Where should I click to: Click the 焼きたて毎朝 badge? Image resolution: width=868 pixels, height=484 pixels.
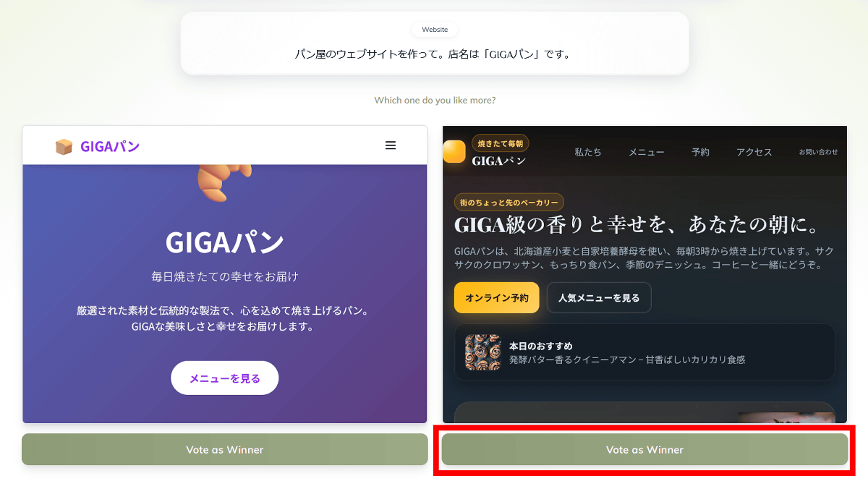[x=501, y=143]
